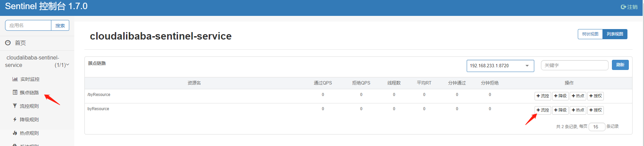Add 热点 rule for byResource row

tap(578, 110)
